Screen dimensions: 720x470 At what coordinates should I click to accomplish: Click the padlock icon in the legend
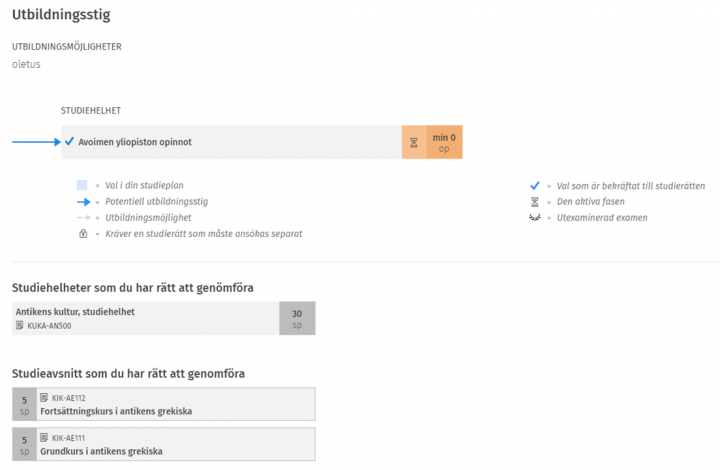click(83, 233)
